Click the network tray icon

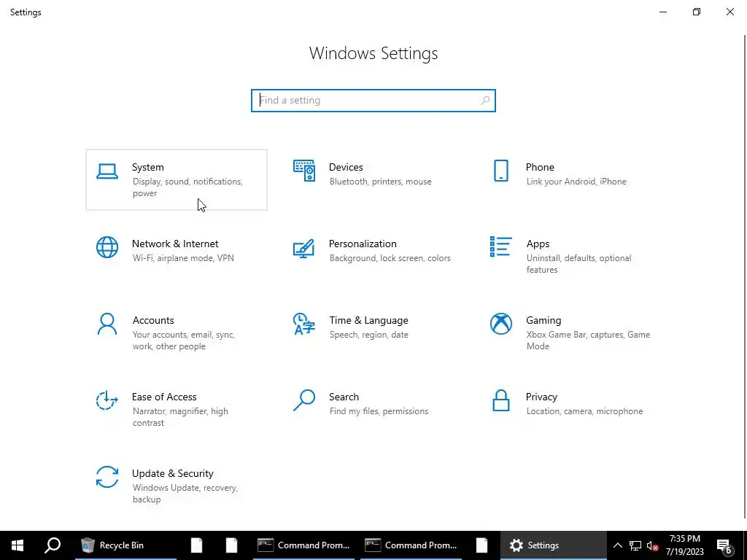(x=635, y=545)
